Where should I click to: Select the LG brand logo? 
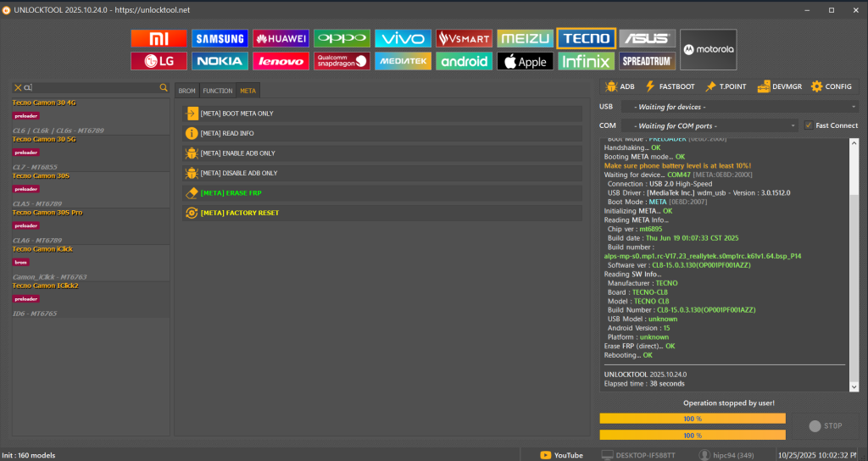pyautogui.click(x=159, y=61)
